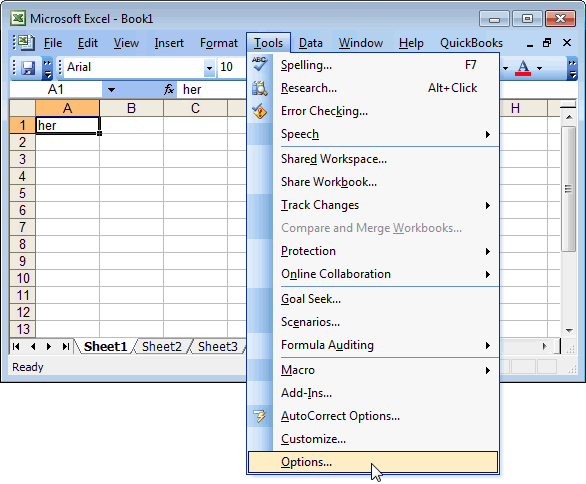Viewport: 586px width, 484px height.
Task: Open the File menu
Action: 53,43
